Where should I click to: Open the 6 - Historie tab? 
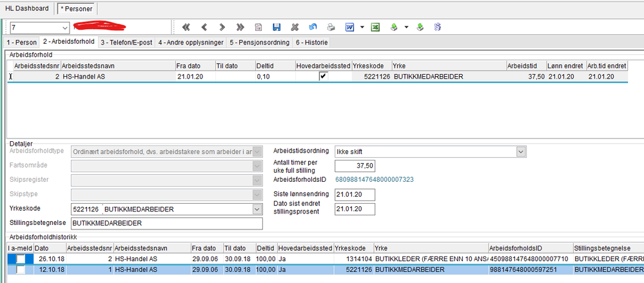[311, 43]
